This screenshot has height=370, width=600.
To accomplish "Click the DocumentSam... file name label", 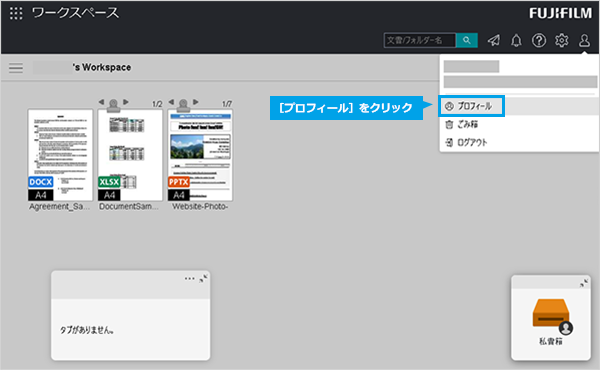I will [129, 207].
